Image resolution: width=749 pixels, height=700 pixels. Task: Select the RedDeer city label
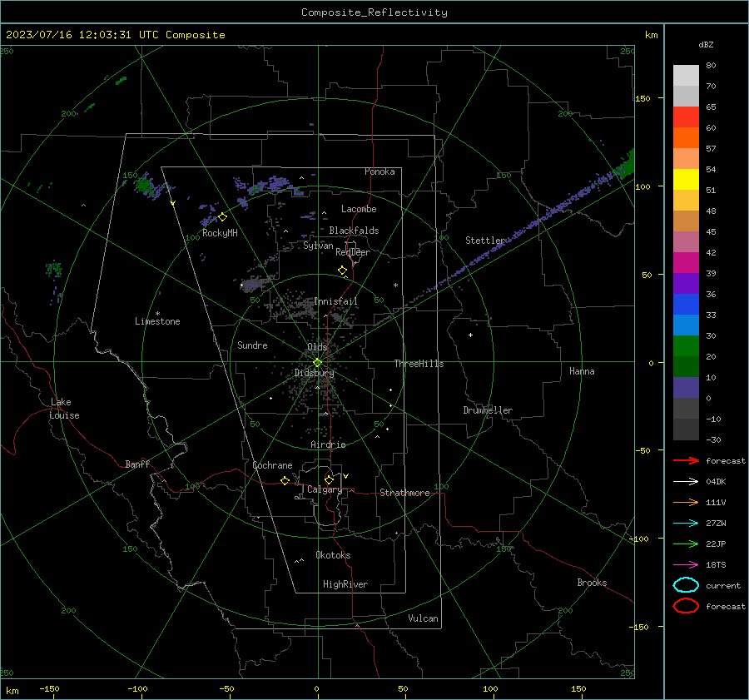pos(353,252)
